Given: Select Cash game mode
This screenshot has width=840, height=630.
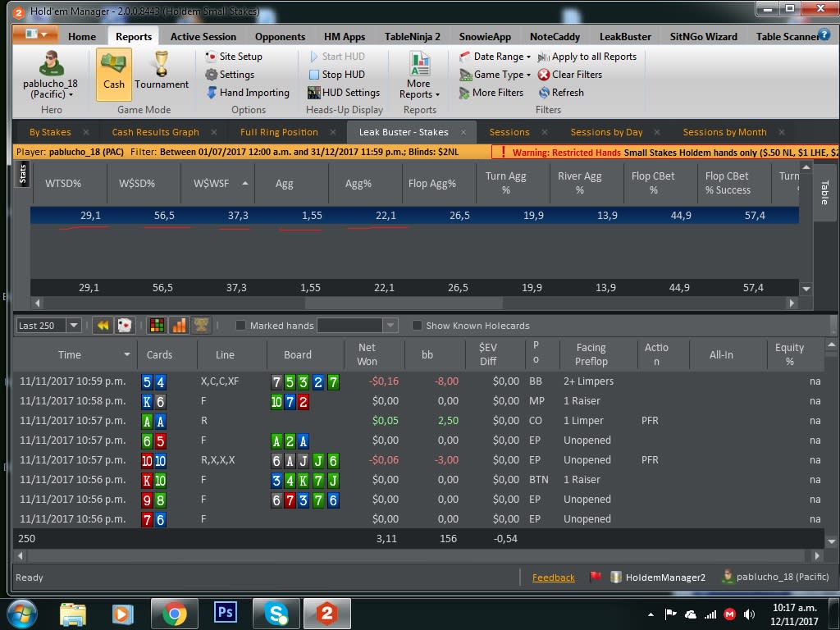Looking at the screenshot, I should pyautogui.click(x=113, y=74).
